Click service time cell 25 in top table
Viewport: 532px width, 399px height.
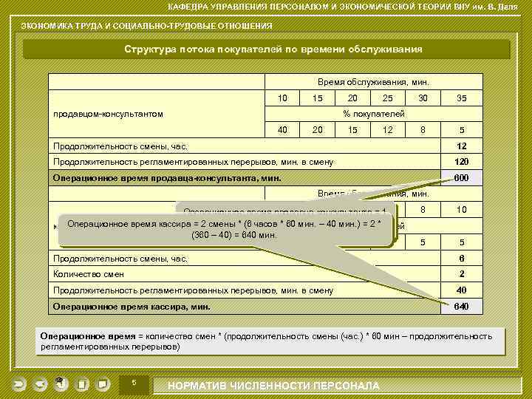(x=387, y=98)
